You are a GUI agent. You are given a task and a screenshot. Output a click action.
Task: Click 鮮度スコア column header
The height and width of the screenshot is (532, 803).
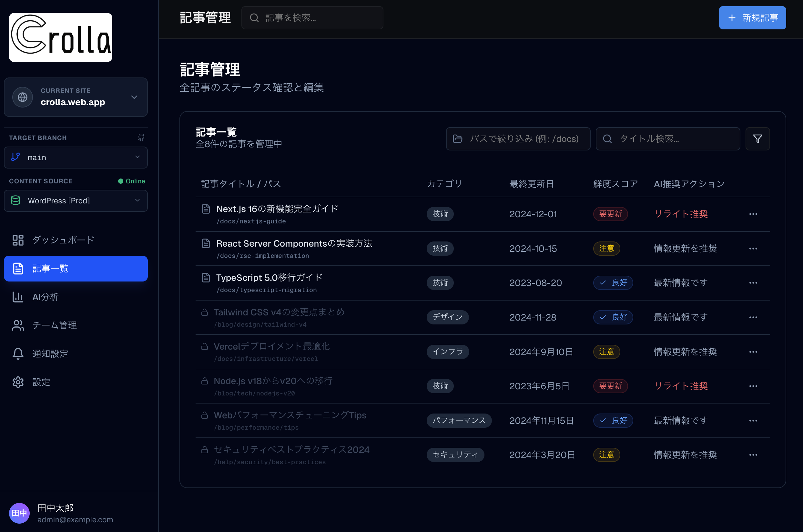[615, 184]
